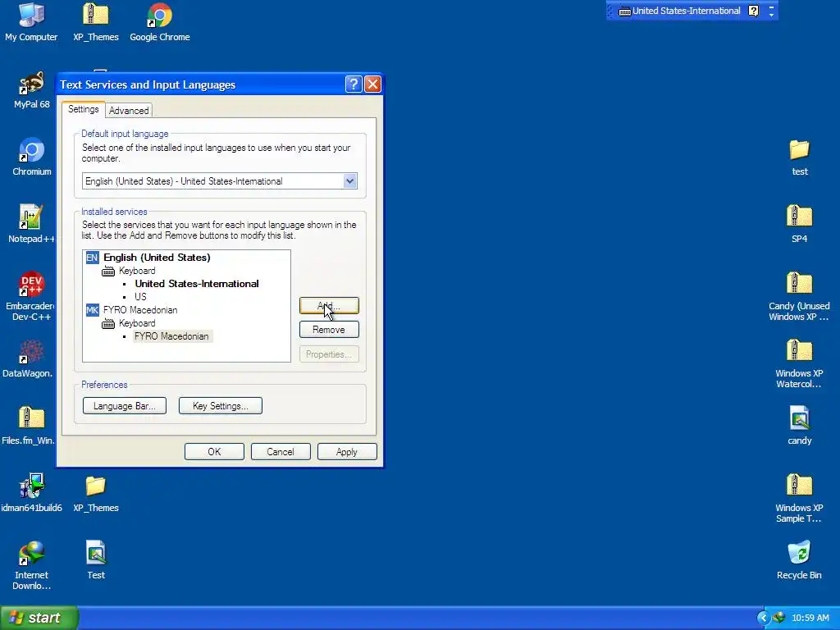Switch to the Advanced tab
The width and height of the screenshot is (840, 630).
pyautogui.click(x=129, y=111)
